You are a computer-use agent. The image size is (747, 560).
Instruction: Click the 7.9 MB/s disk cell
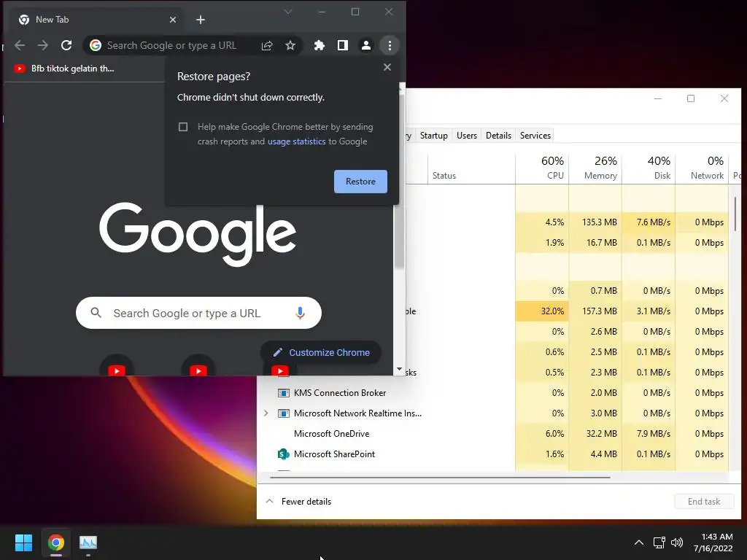(x=649, y=434)
